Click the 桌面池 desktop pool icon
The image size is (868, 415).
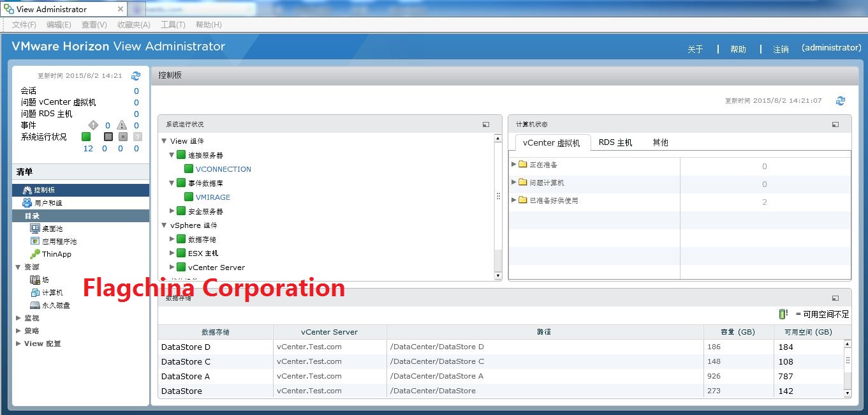click(35, 229)
